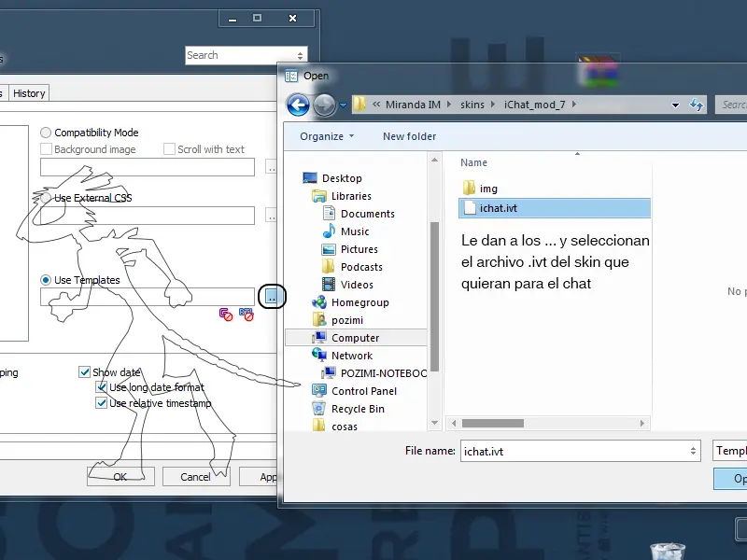Open the address bar history dropdown
This screenshot has width=747, height=560.
point(675,105)
